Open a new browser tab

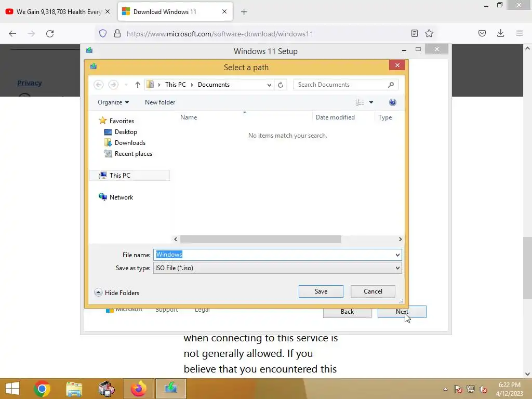244,12
